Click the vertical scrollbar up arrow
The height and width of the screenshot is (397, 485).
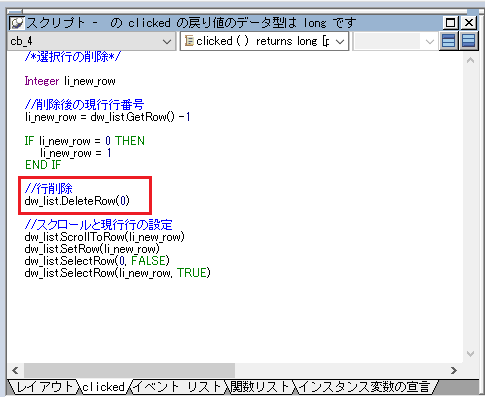(x=470, y=60)
